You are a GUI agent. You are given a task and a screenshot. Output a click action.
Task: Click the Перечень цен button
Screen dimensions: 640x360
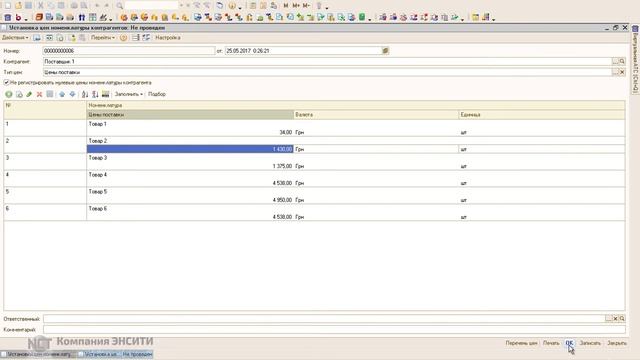521,343
